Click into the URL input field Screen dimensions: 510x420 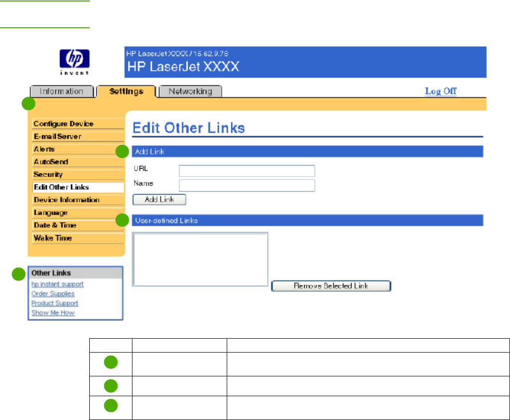247,171
